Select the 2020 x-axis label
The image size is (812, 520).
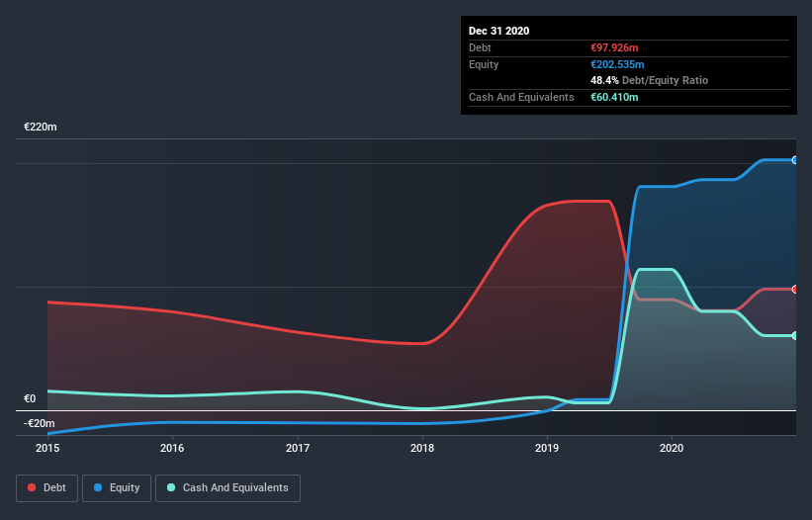click(x=672, y=448)
